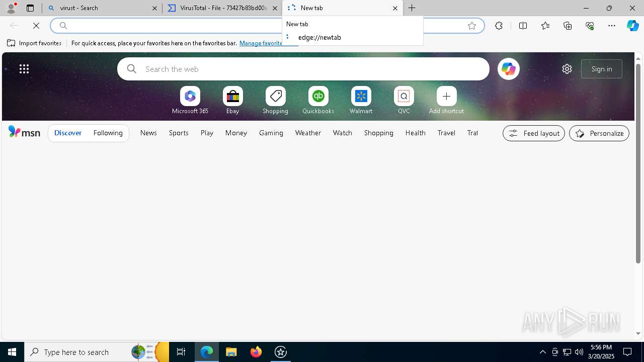
Task: Open Quickbooks shortcut
Action: pos(318,101)
